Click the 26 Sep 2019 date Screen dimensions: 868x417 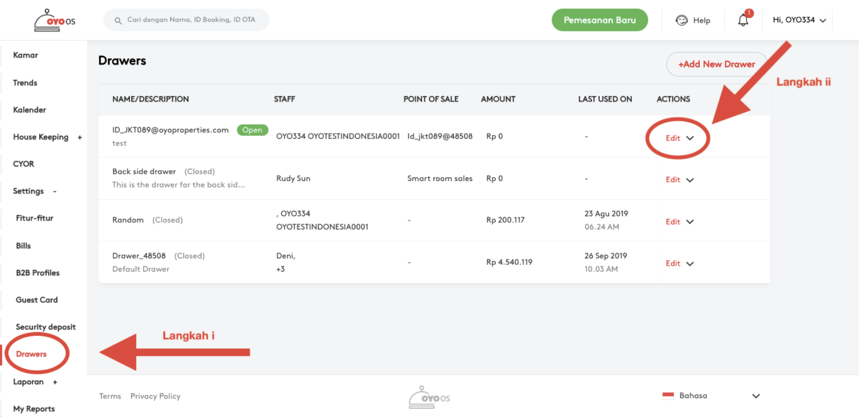606,256
